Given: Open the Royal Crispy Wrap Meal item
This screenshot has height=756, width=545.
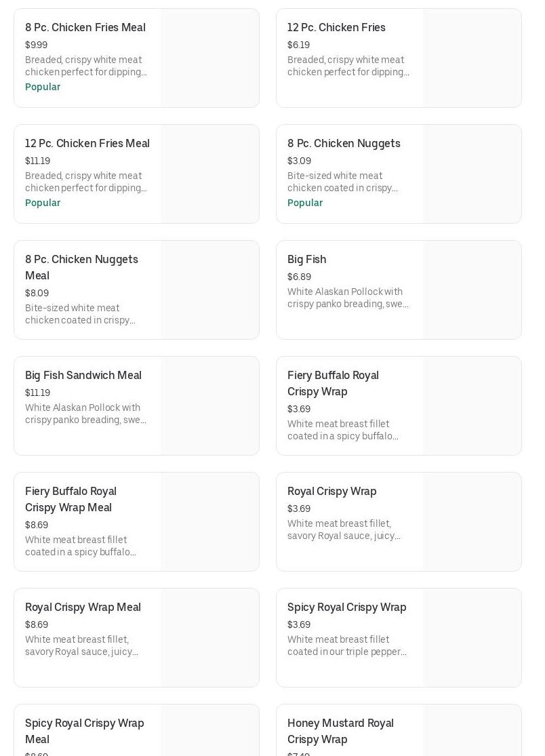Looking at the screenshot, I should coord(83,608).
